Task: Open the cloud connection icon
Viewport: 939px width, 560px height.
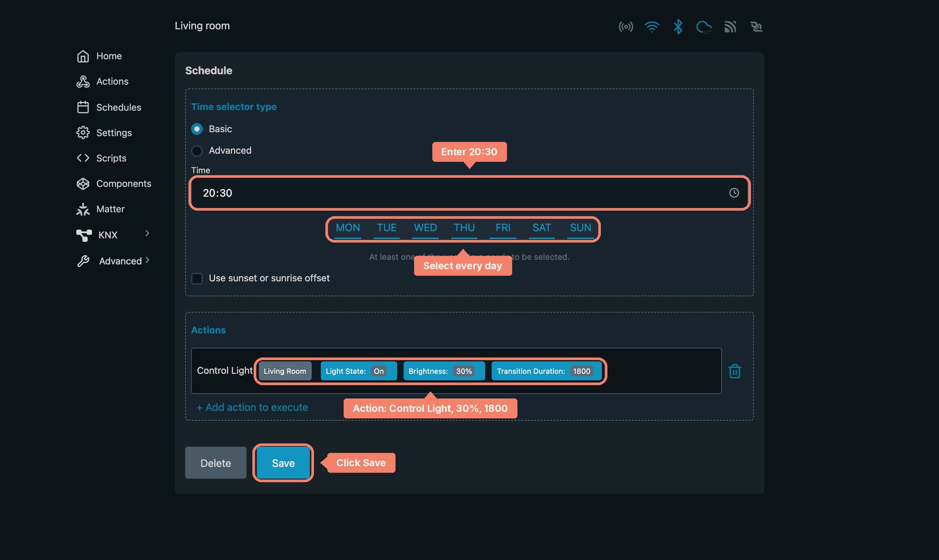Action: click(x=704, y=27)
